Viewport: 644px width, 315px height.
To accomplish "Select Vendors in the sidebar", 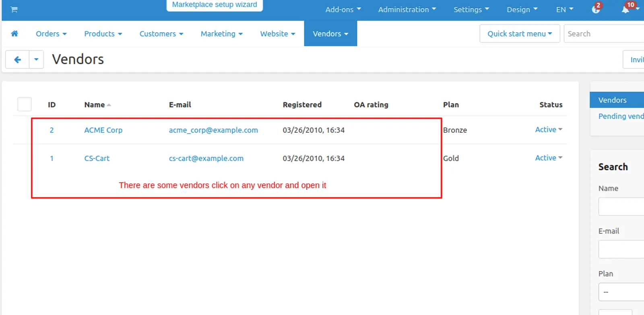I will click(x=617, y=100).
